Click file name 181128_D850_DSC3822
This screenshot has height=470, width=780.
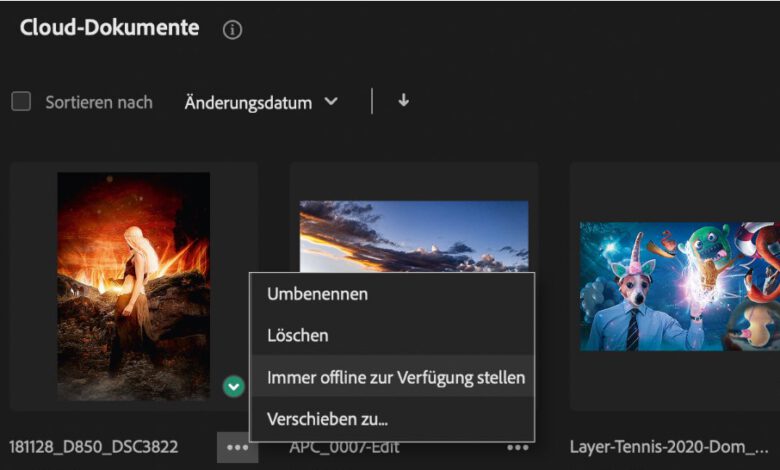[94, 447]
